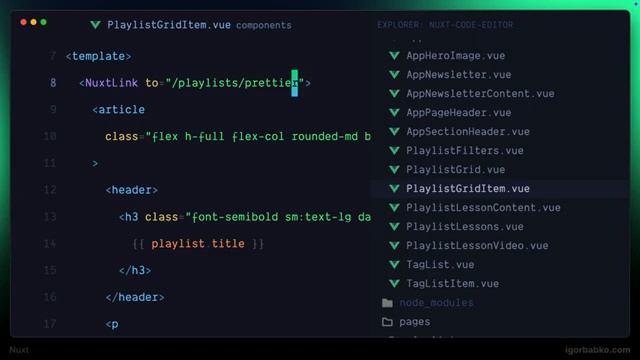The image size is (640, 360).
Task: Click the red close window button
Action: point(24,22)
